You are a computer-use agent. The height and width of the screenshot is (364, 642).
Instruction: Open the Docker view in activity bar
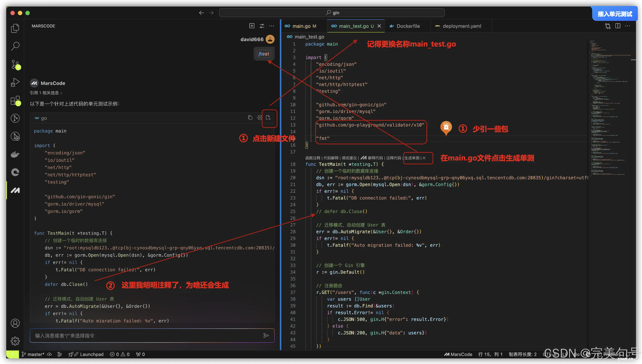coord(15,154)
